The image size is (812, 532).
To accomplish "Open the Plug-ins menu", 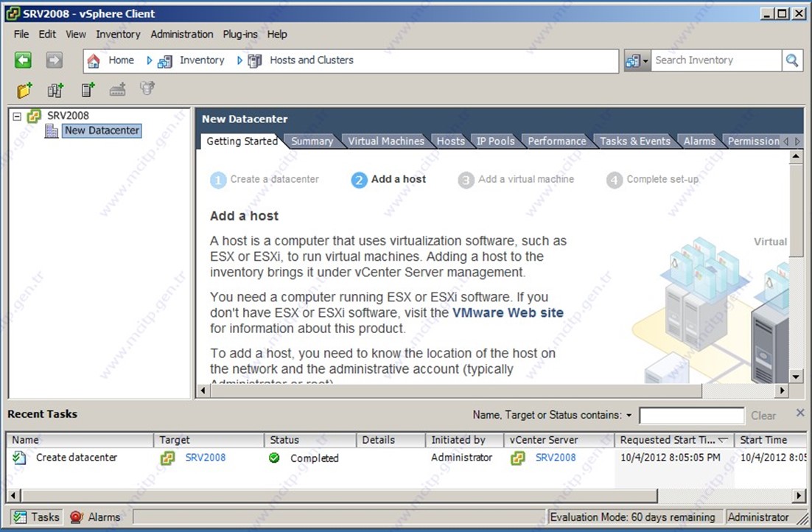I will click(240, 34).
